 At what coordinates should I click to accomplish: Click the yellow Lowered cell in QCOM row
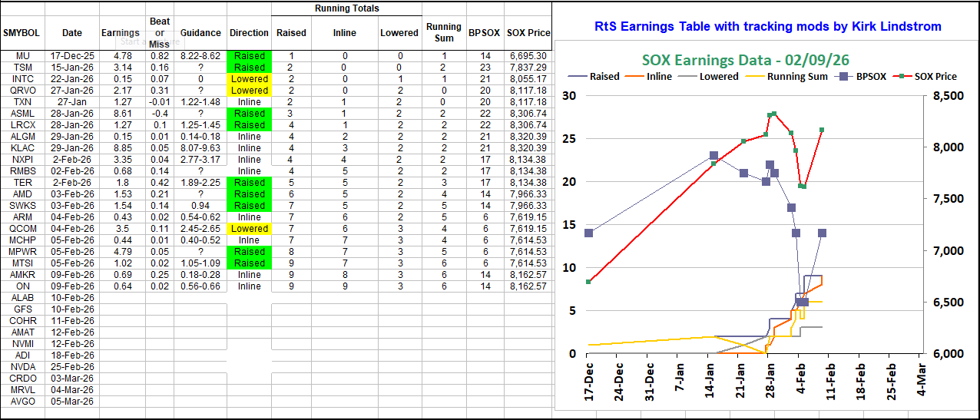coord(250,229)
